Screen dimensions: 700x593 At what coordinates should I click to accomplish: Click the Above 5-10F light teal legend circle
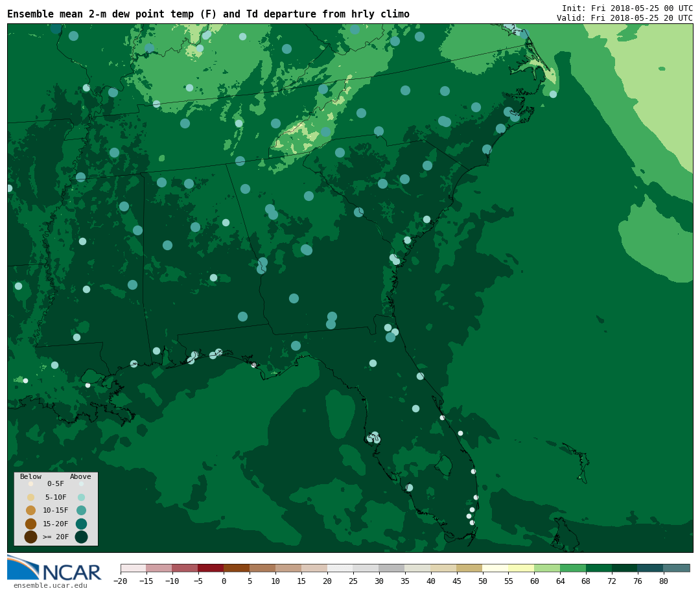[81, 497]
